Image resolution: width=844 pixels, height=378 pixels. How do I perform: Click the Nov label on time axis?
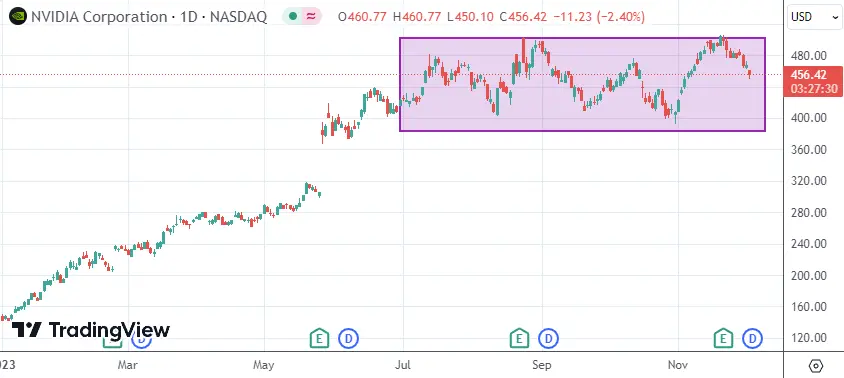click(x=678, y=366)
